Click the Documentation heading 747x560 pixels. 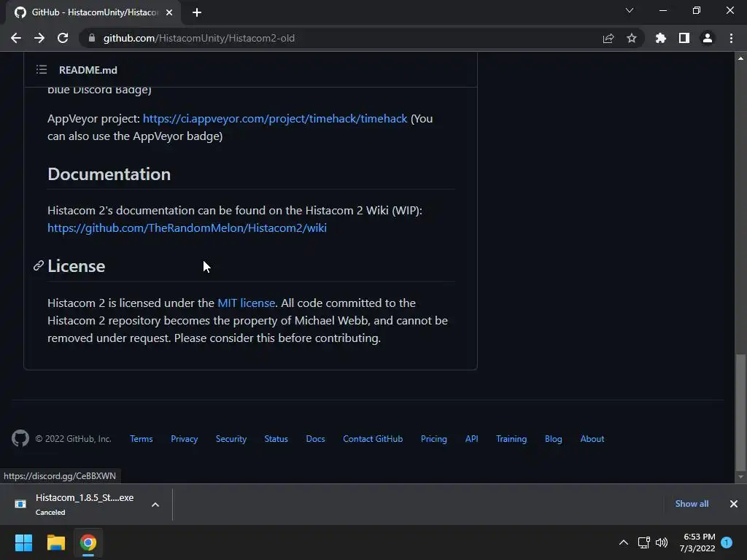coord(109,174)
